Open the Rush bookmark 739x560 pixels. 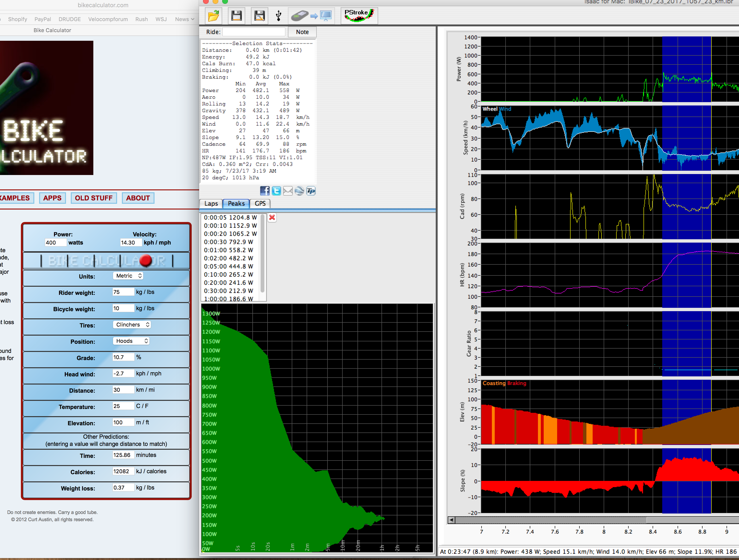pos(142,19)
